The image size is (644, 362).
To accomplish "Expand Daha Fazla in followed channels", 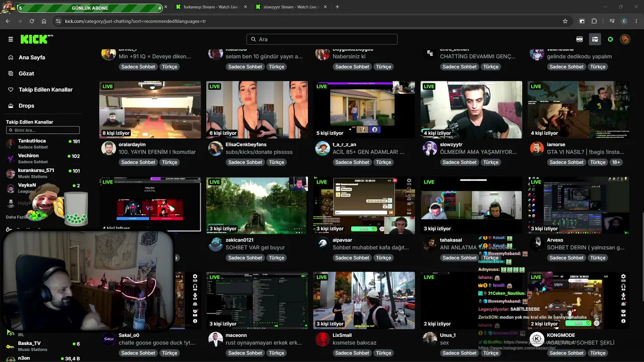I will click(16, 217).
